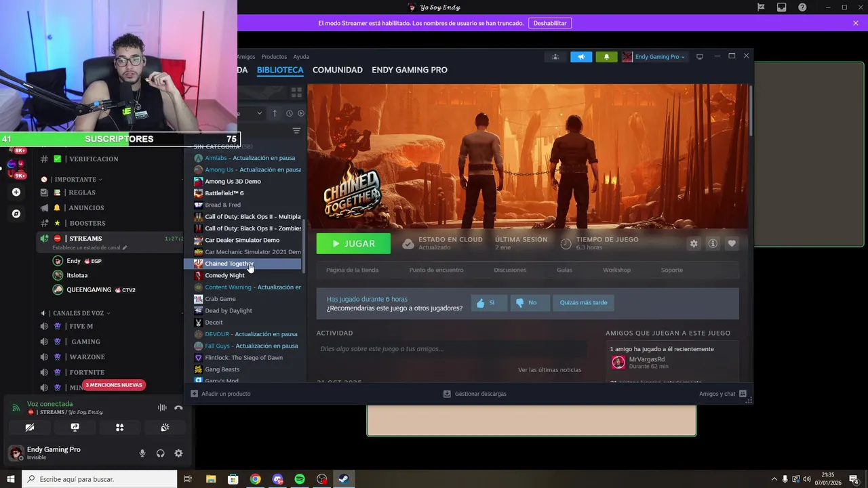Open Gestionar descargas
The image size is (868, 488).
tap(475, 394)
